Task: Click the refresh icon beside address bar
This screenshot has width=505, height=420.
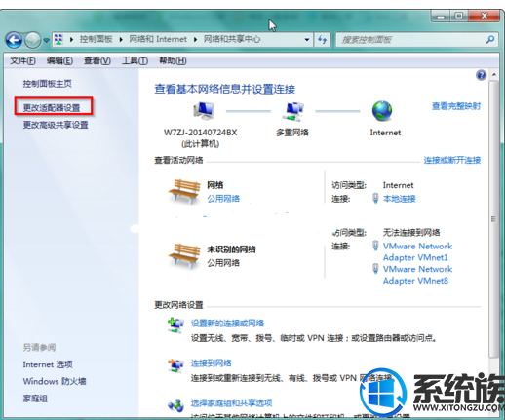Action: 323,40
